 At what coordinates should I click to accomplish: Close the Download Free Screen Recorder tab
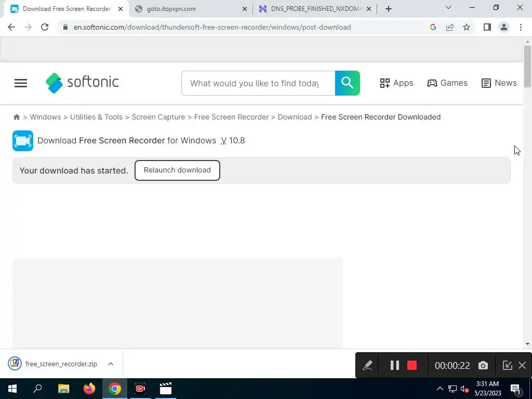tap(121, 9)
